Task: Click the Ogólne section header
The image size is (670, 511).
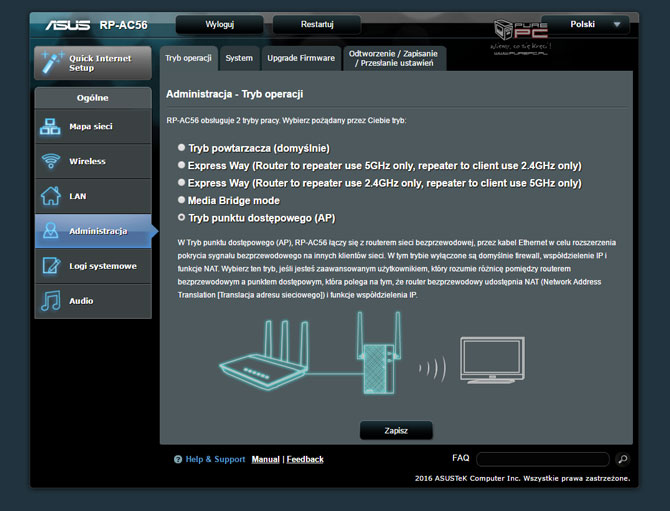Action: [x=93, y=98]
